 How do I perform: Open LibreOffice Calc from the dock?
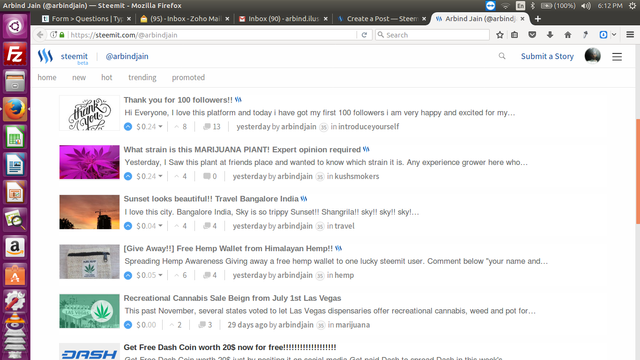[15, 137]
